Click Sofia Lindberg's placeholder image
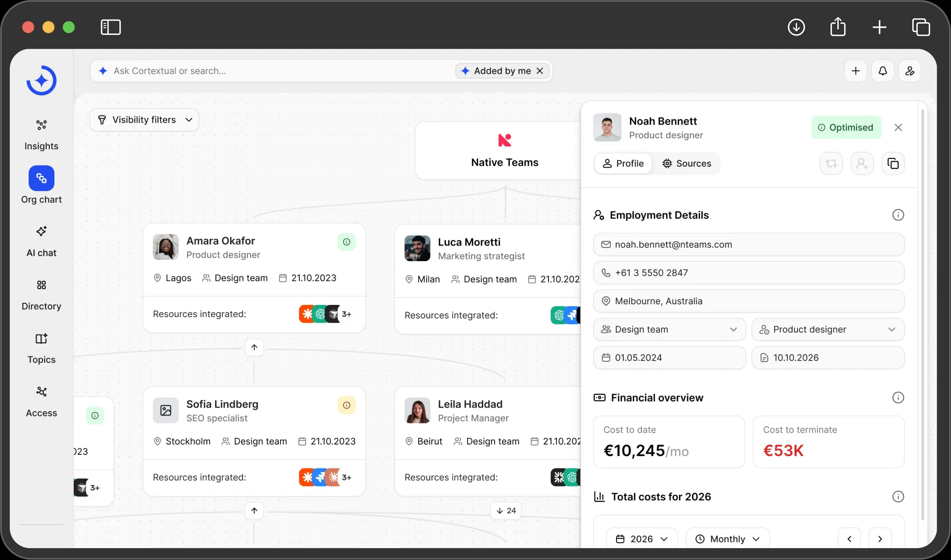 tap(165, 411)
